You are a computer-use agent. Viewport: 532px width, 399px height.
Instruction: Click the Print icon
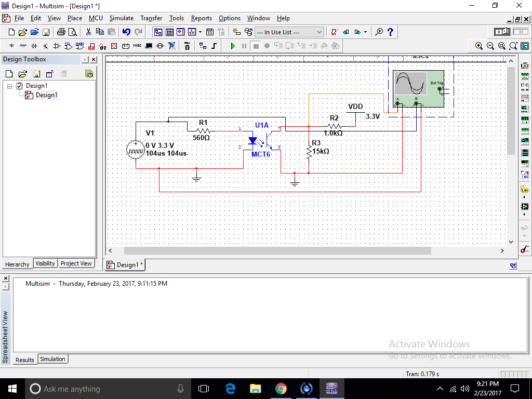click(61, 32)
